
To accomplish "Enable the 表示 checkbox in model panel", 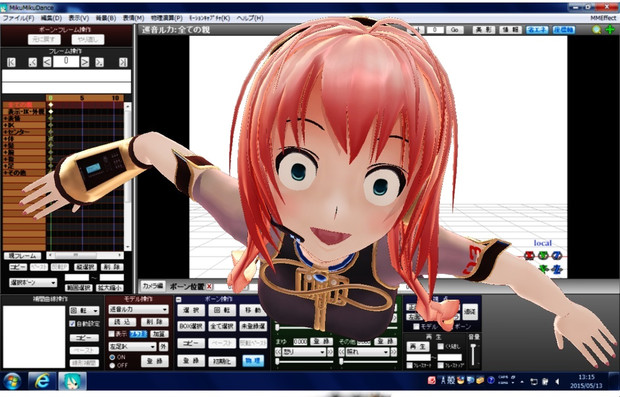I will pyautogui.click(x=112, y=334).
